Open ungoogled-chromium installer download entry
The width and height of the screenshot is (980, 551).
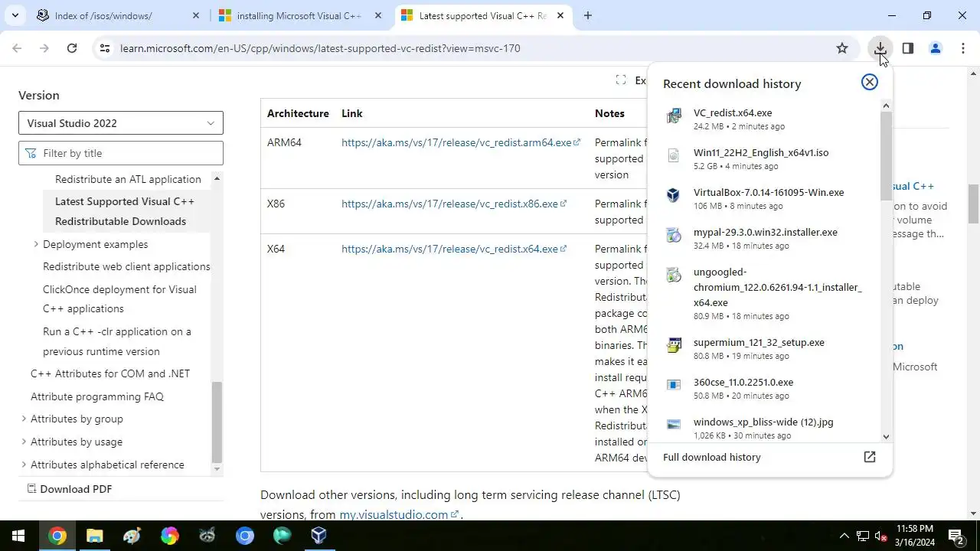[x=764, y=293]
